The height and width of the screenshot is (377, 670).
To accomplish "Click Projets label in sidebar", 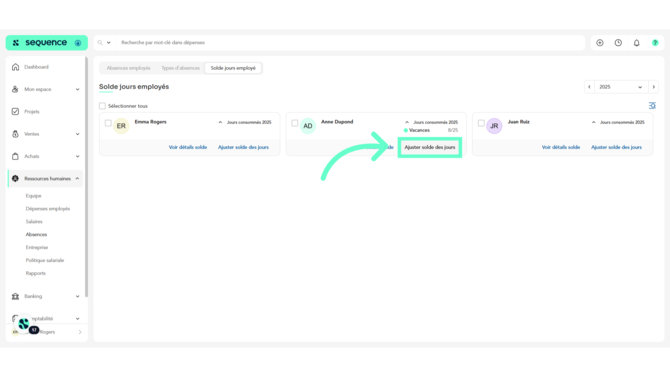I will click(32, 112).
